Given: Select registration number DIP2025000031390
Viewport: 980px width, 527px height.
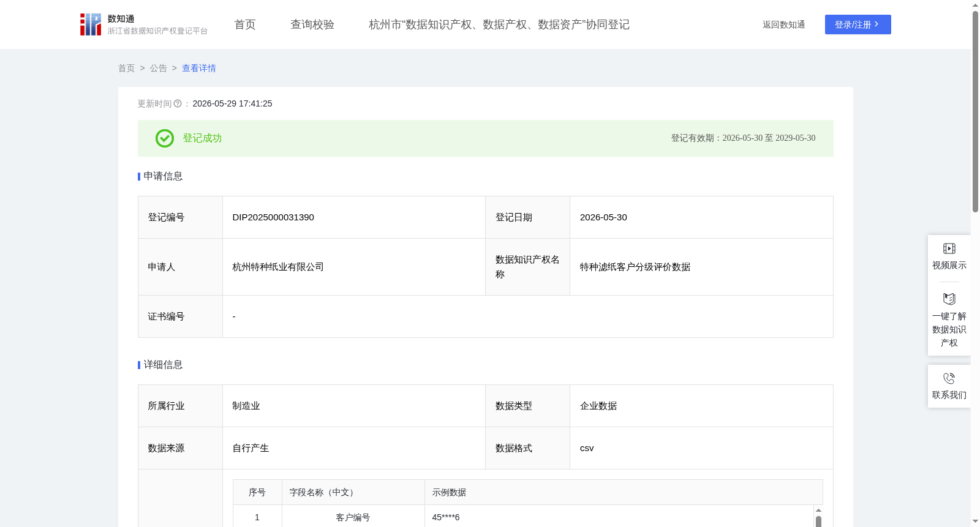Looking at the screenshot, I should click(x=273, y=217).
